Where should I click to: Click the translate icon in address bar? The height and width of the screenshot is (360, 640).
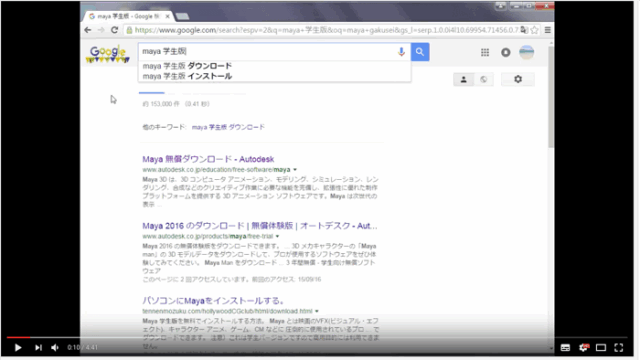click(524, 30)
